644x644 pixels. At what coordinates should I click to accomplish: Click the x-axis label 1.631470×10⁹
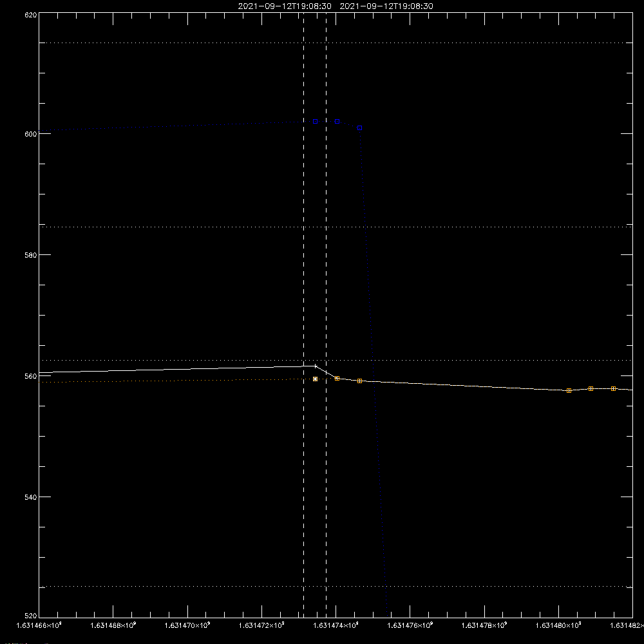click(x=187, y=625)
